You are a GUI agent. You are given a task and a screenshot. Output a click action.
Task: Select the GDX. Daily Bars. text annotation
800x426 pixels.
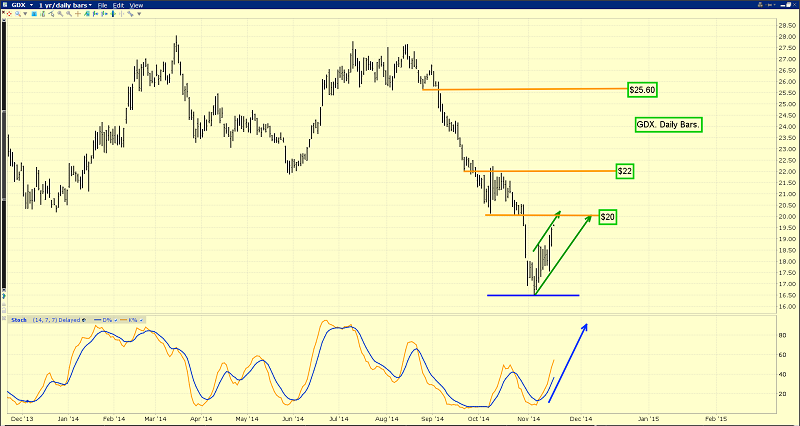(x=669, y=125)
